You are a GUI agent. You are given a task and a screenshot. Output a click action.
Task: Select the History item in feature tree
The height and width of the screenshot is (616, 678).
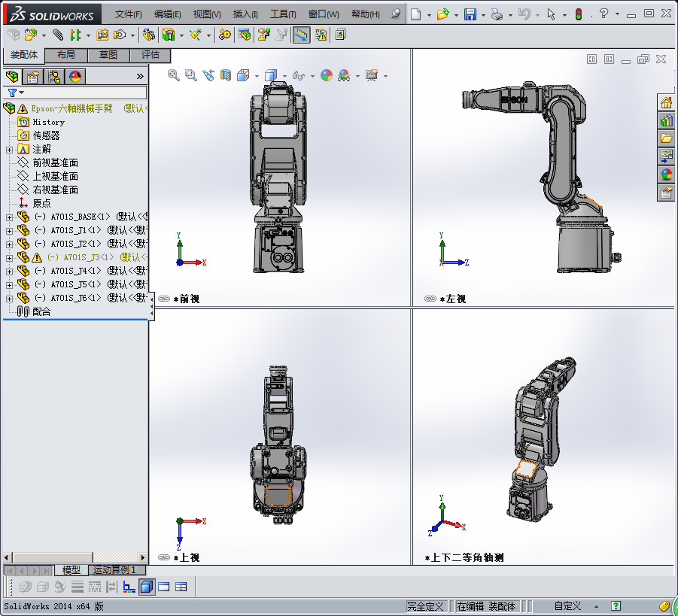click(x=48, y=123)
